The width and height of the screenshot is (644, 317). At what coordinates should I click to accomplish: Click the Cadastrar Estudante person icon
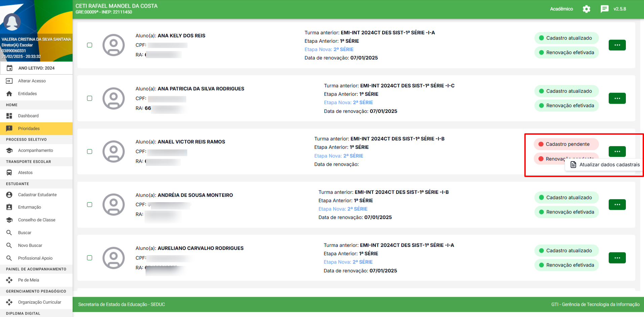pos(9,195)
